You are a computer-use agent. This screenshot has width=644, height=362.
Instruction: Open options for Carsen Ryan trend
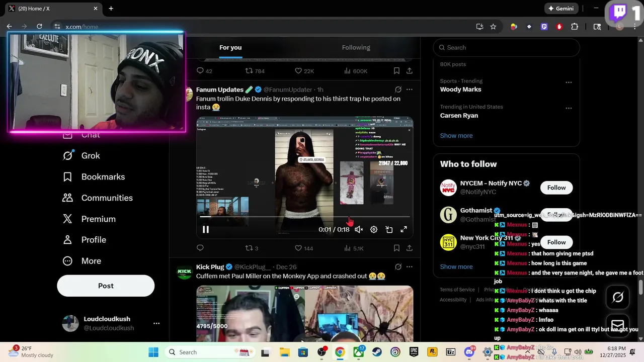tap(569, 108)
